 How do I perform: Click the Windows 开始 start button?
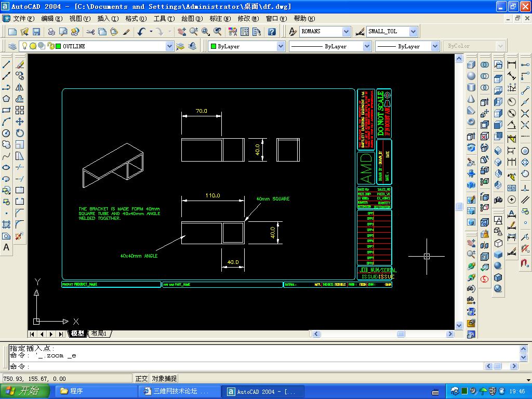[x=25, y=391]
